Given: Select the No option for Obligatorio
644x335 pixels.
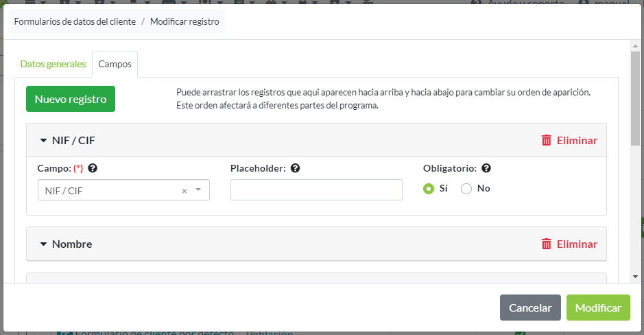Looking at the screenshot, I should click(466, 189).
